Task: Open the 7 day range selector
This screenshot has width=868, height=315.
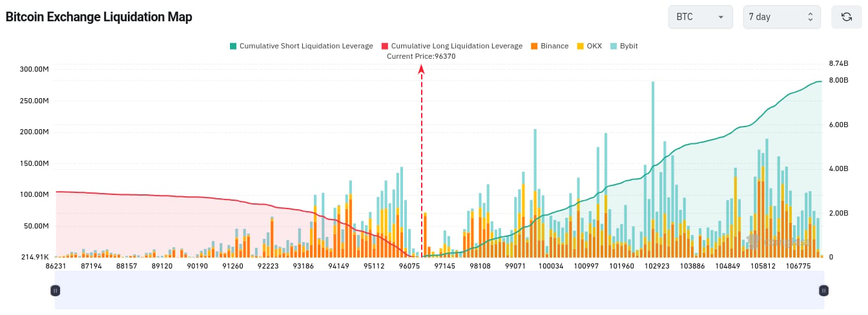Action: tap(781, 17)
